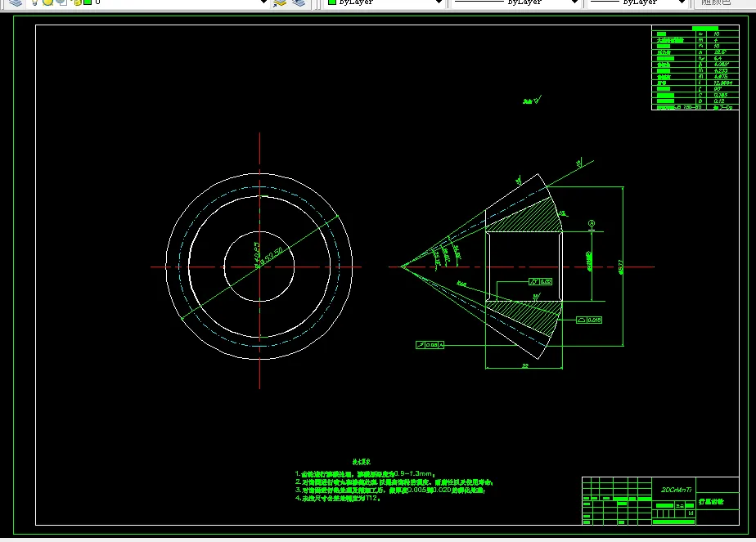Screen dimensions: 756x542
Task: Click the Layer Previous icon
Action: coord(299,2)
